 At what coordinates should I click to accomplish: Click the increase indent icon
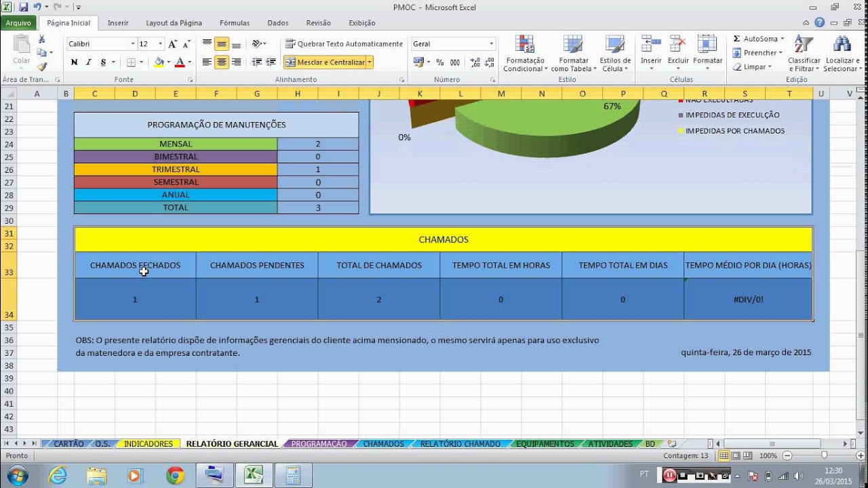point(272,62)
